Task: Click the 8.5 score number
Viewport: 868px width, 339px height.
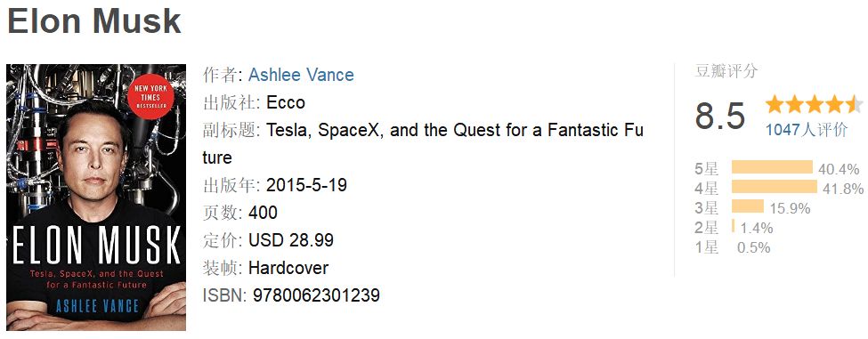Action: tap(719, 116)
